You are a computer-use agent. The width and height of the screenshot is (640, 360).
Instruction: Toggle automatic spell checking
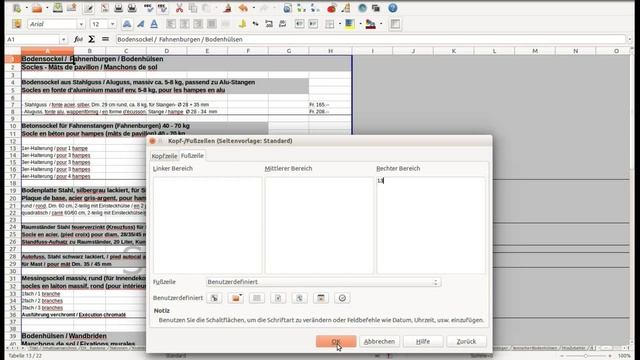point(162,8)
